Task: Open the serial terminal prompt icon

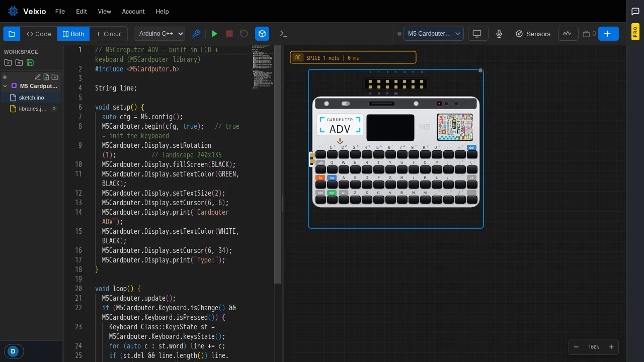Action: (284, 34)
